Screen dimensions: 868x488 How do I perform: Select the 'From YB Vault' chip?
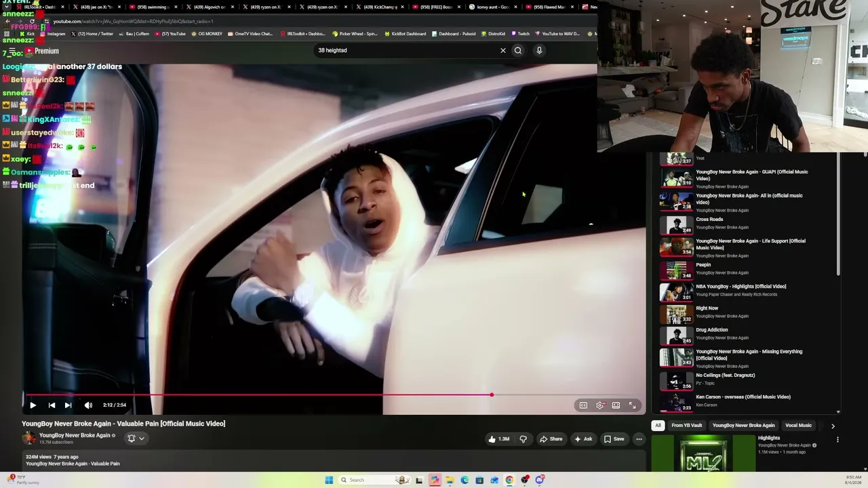686,426
